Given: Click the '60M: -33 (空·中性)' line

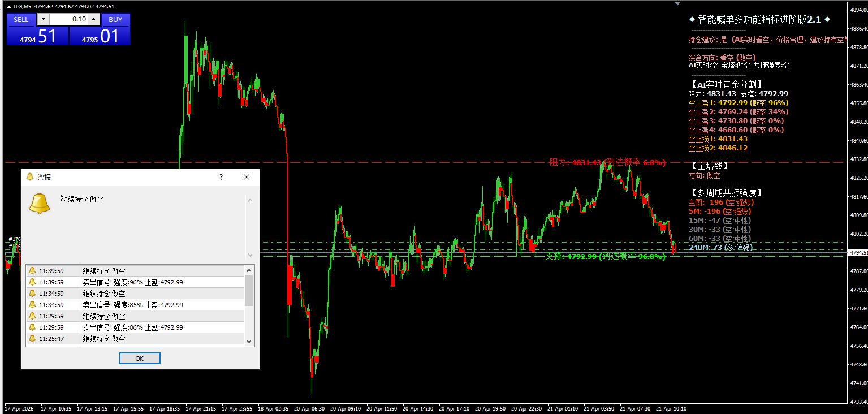Looking at the screenshot, I should (720, 238).
